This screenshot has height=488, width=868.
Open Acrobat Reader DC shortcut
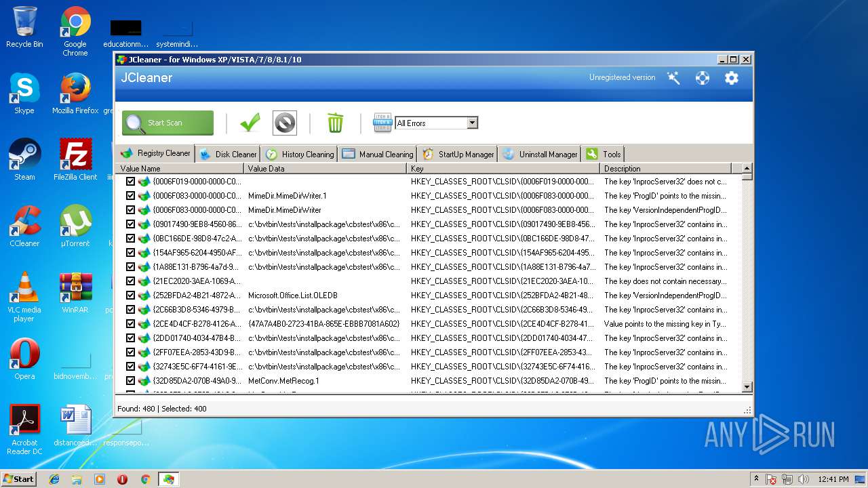tap(24, 430)
